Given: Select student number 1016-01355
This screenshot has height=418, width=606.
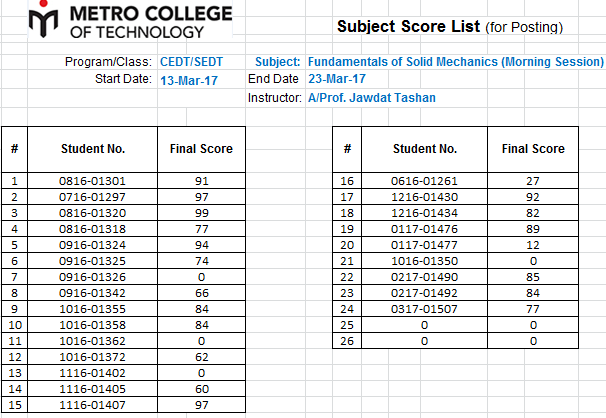Looking at the screenshot, I should coord(92,309).
